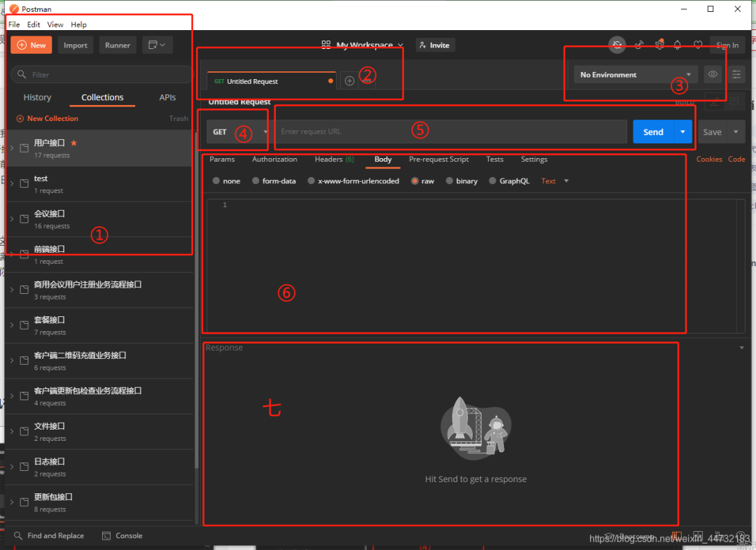Viewport: 756px width, 550px height.
Task: Click the Runner button
Action: (118, 45)
